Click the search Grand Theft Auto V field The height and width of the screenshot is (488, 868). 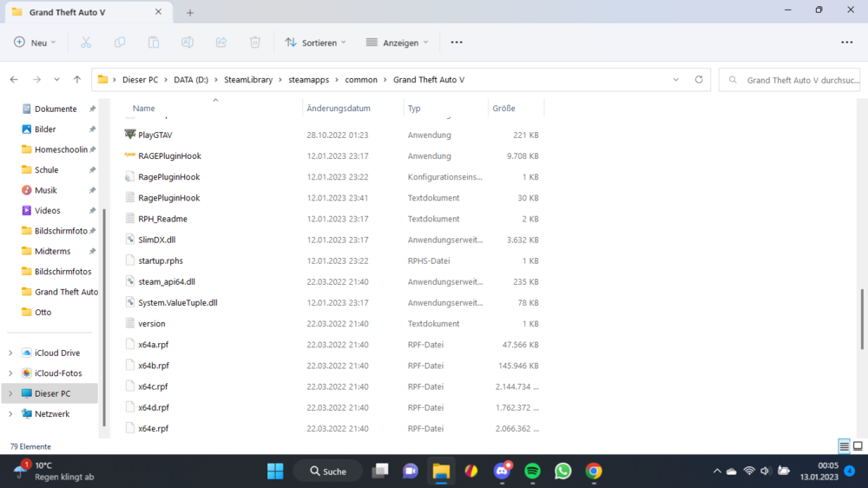tap(789, 80)
